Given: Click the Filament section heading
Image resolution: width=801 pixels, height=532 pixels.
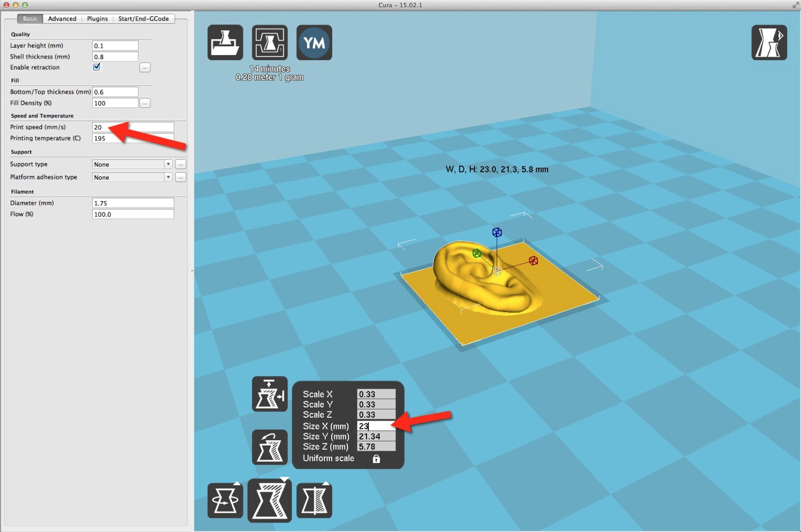Looking at the screenshot, I should coord(22,192).
